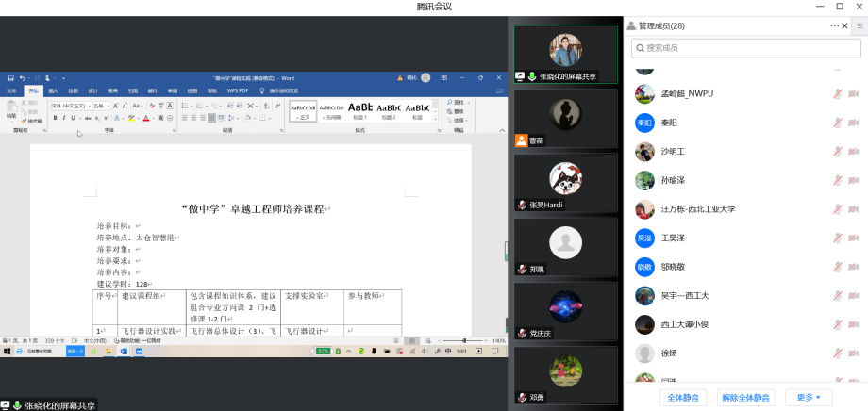Toggle camera for 秦阳
The height and width of the screenshot is (411, 868).
click(x=853, y=123)
